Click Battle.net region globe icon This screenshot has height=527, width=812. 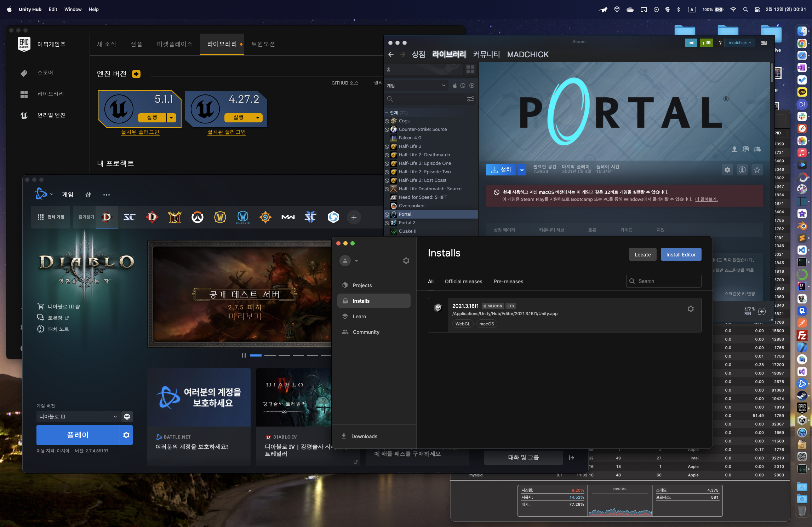pyautogui.click(x=127, y=417)
